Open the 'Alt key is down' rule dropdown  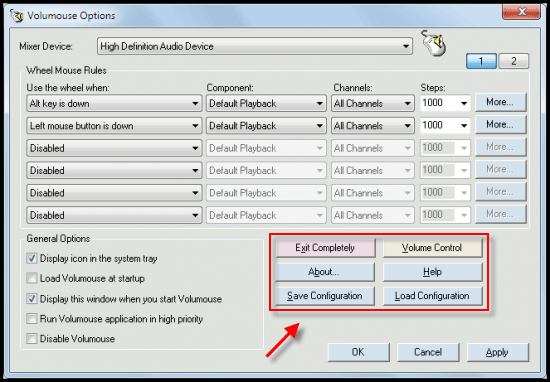tap(114, 103)
